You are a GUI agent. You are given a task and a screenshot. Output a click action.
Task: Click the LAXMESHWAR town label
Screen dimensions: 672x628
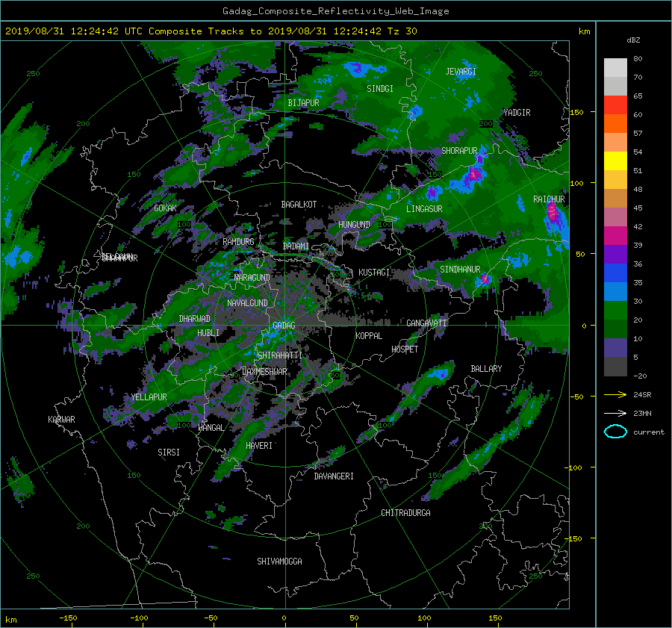264,372
